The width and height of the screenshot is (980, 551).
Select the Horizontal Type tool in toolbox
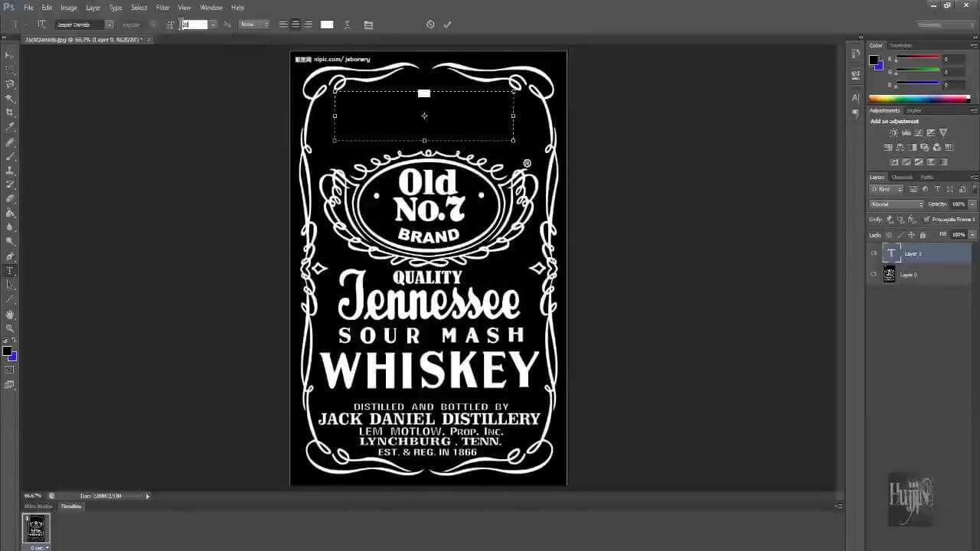click(x=9, y=271)
